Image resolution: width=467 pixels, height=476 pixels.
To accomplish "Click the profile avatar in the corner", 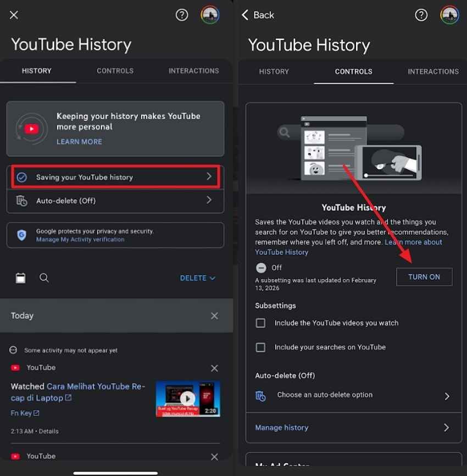I will [x=212, y=15].
